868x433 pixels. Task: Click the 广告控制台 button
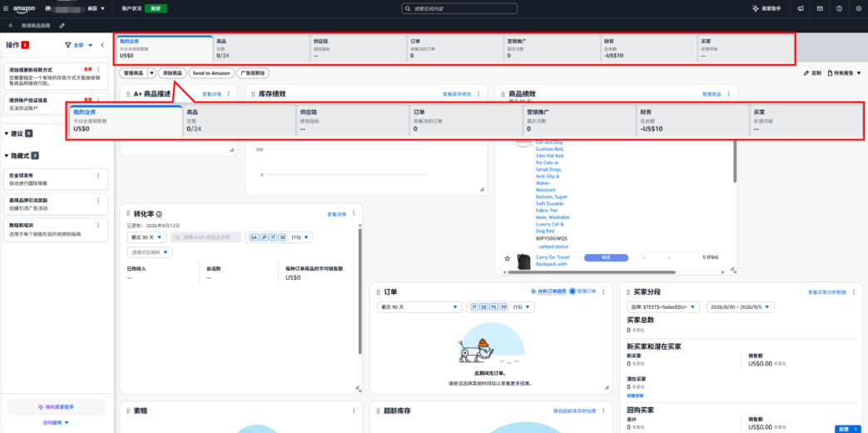point(254,72)
